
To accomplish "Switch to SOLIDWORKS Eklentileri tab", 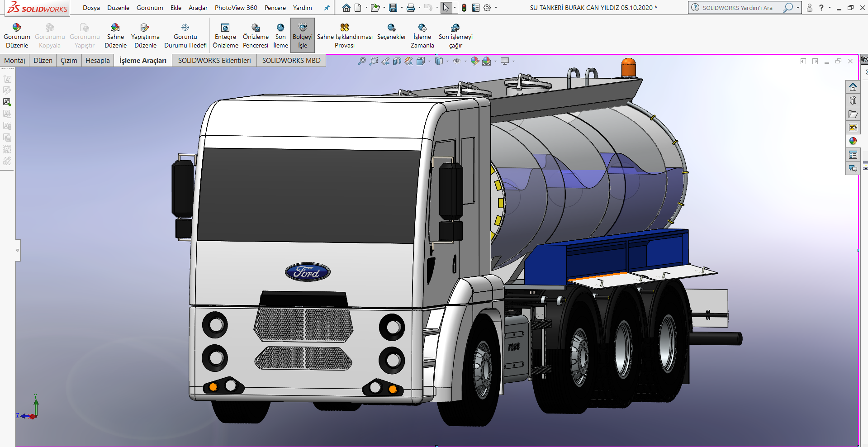I will click(x=214, y=61).
